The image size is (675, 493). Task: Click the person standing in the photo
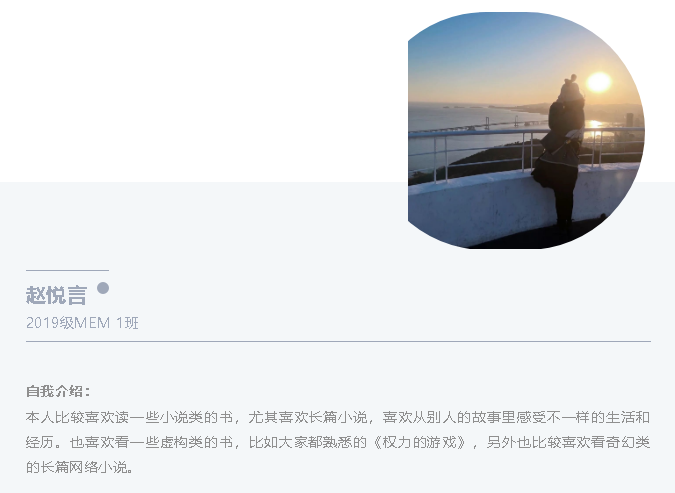coord(560,153)
